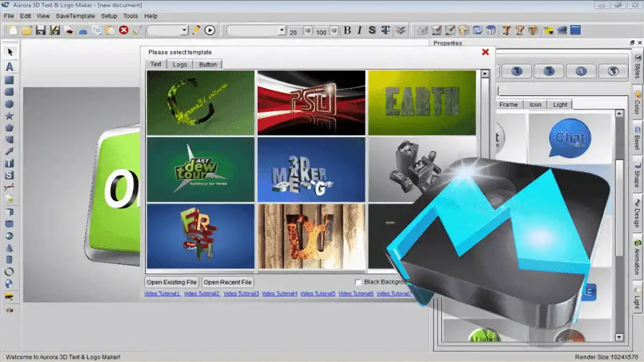
Task: Expand the 100 value dropdown arrow
Action: pyautogui.click(x=334, y=31)
